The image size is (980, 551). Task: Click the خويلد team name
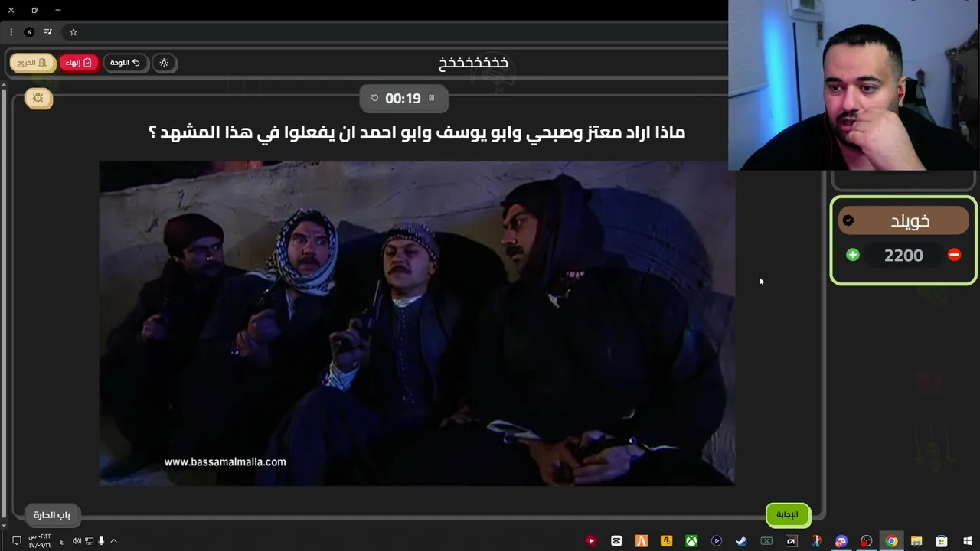(910, 221)
